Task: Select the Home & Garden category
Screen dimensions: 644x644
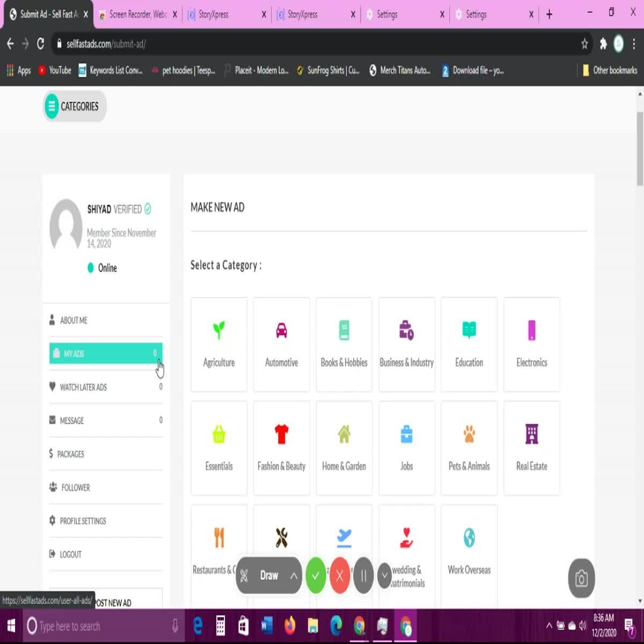Action: point(343,447)
